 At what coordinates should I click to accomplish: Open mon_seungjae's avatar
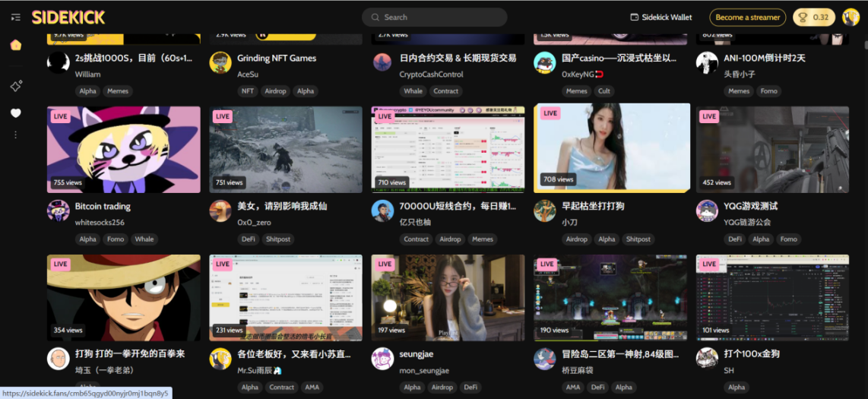[382, 359]
